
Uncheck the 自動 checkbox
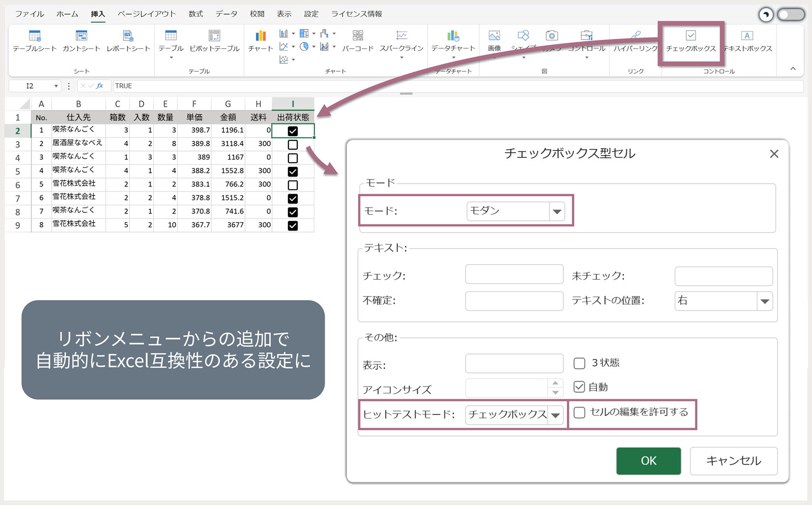(x=579, y=387)
